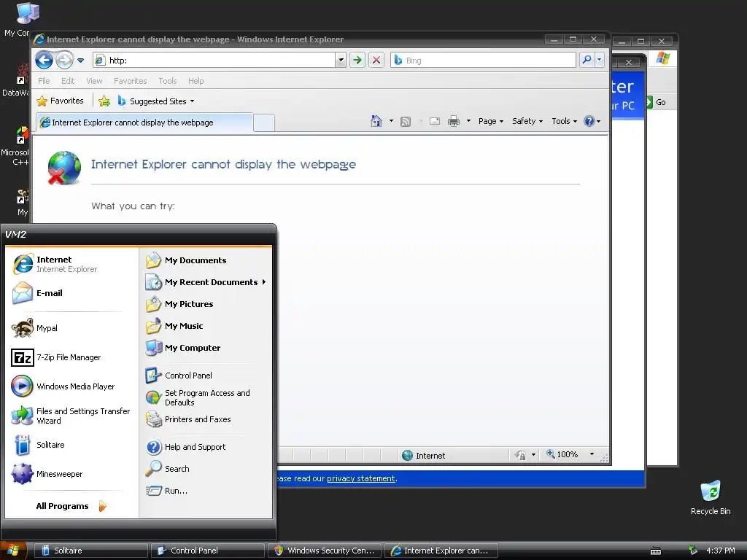Viewport: 747px width, 560px height.
Task: Open the search provider dropdown arrow
Action: pos(600,60)
